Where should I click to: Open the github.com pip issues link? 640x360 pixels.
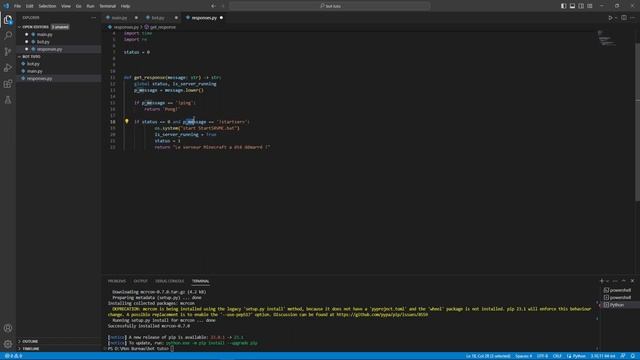(x=382, y=315)
